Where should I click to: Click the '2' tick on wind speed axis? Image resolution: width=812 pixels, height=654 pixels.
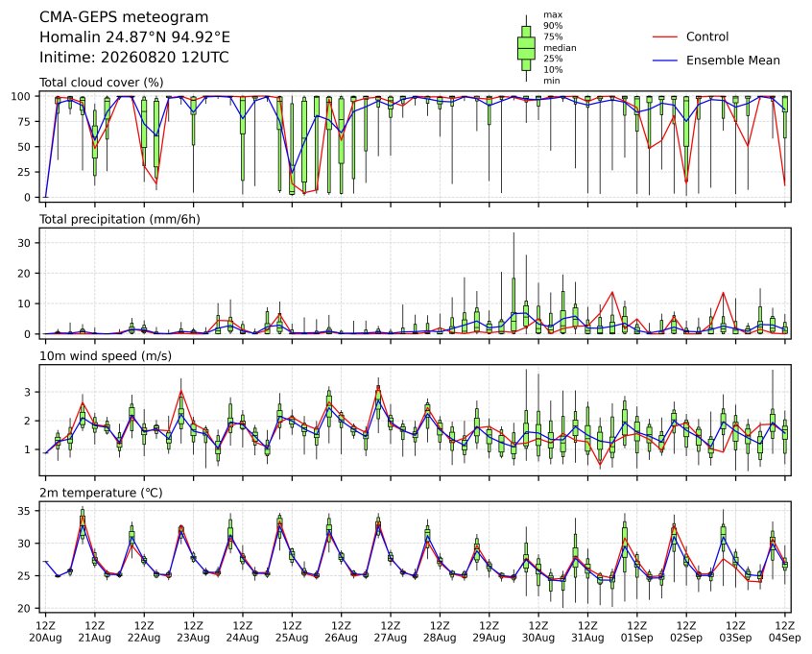(28, 421)
